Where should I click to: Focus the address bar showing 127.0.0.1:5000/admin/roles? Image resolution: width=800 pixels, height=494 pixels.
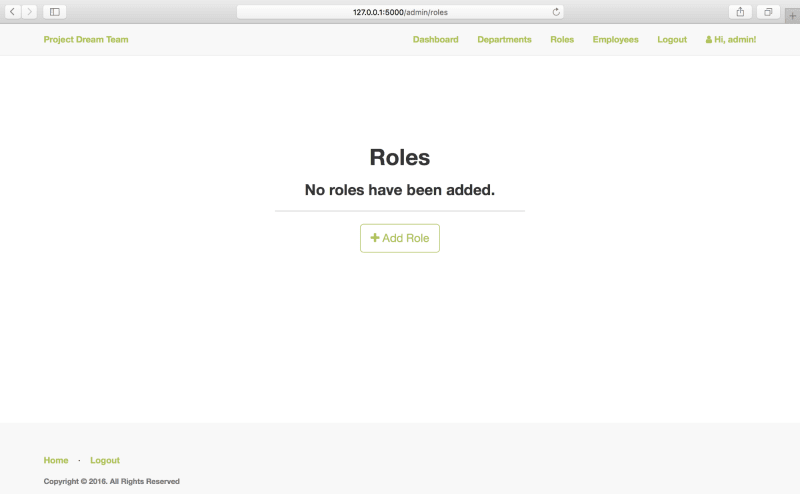(400, 12)
